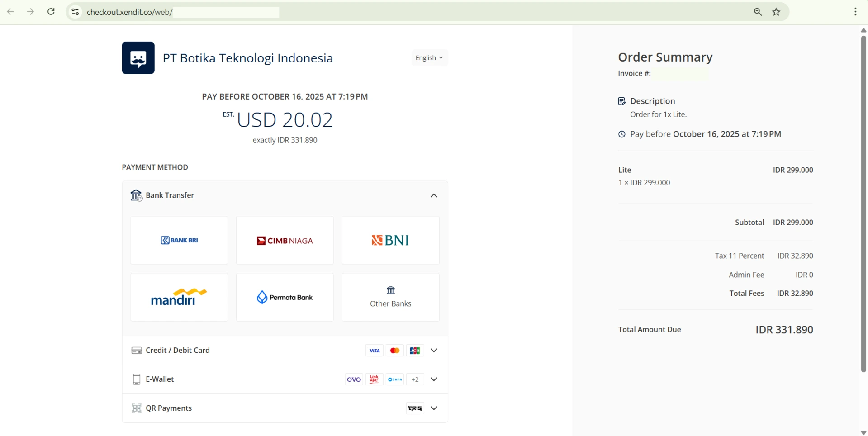Bookmark this page with the star icon

[777, 12]
